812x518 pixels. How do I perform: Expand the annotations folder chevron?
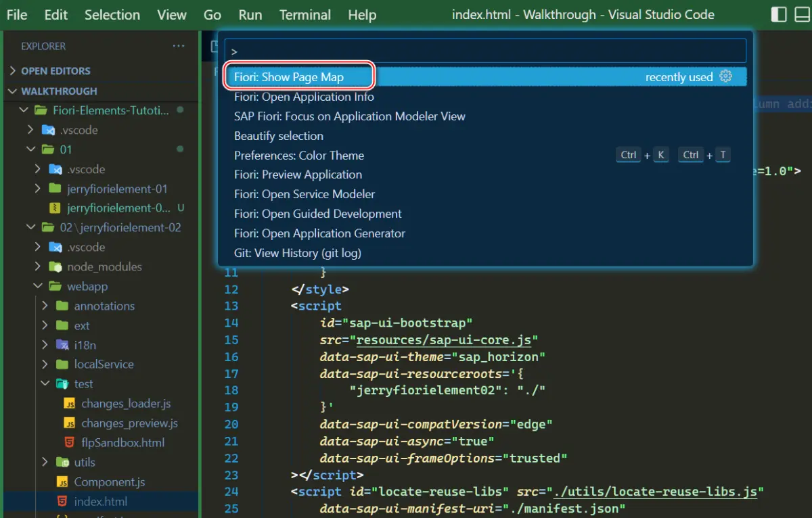click(45, 306)
